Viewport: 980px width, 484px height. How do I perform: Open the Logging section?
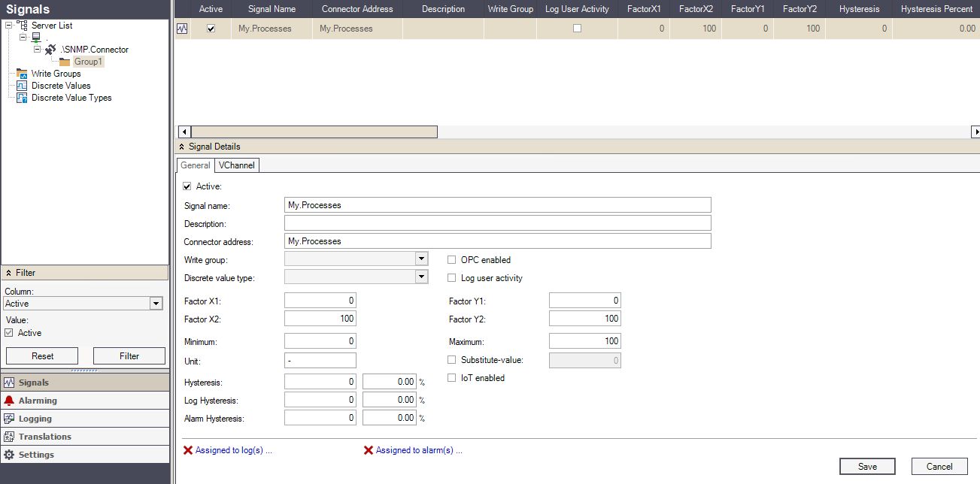tap(35, 419)
